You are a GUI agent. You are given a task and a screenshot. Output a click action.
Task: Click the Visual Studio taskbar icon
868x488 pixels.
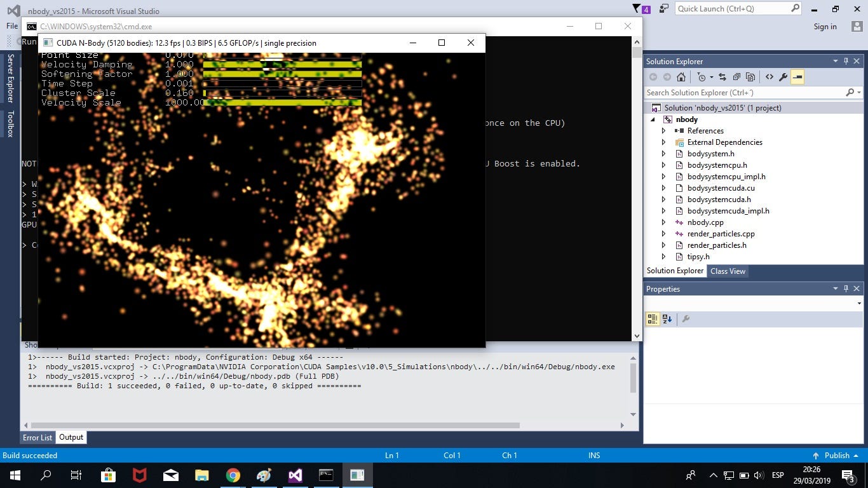click(x=295, y=475)
